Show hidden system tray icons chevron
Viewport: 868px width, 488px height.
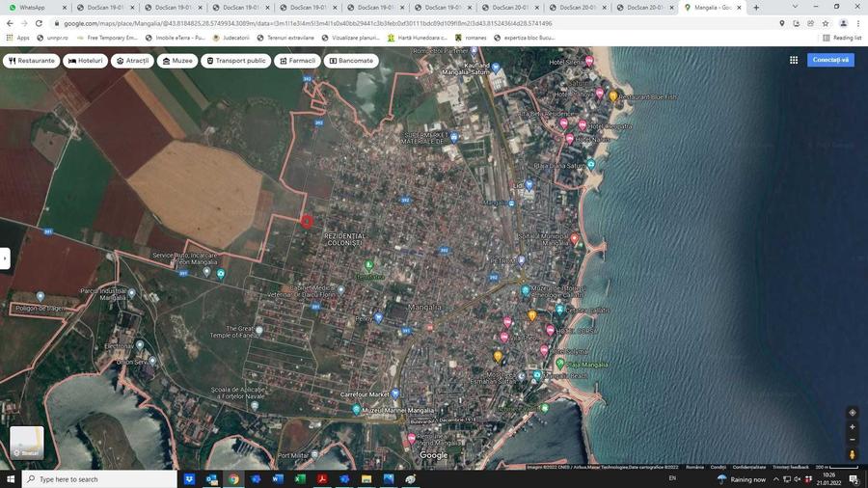pyautogui.click(x=776, y=479)
